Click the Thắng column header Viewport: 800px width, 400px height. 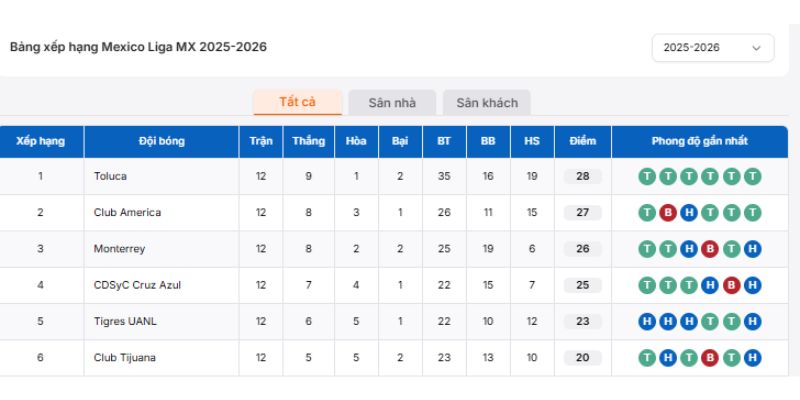point(309,141)
